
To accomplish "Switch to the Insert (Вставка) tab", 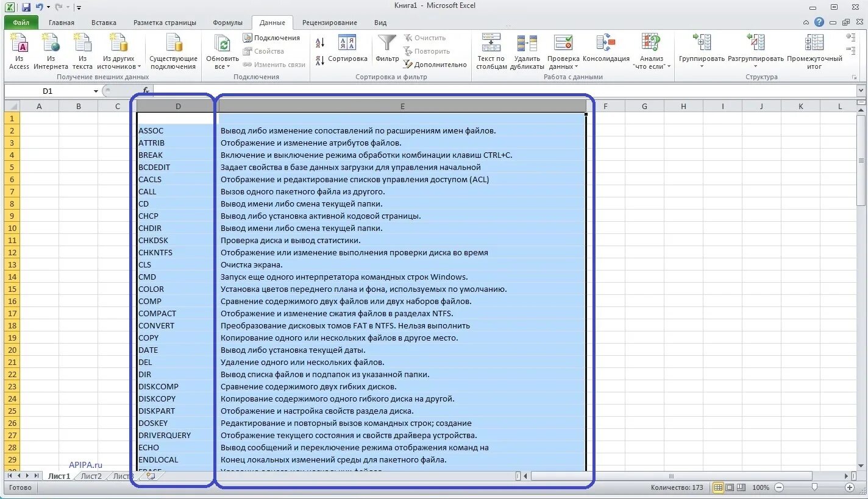I will (x=104, y=23).
